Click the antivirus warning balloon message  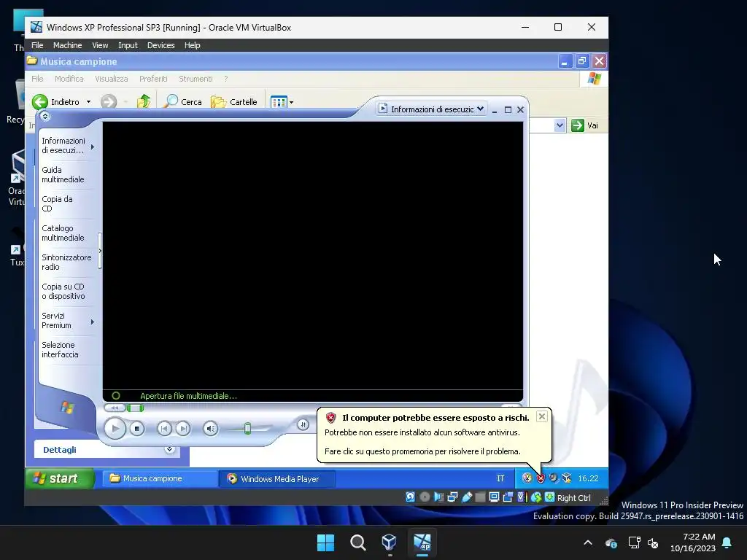pos(434,435)
